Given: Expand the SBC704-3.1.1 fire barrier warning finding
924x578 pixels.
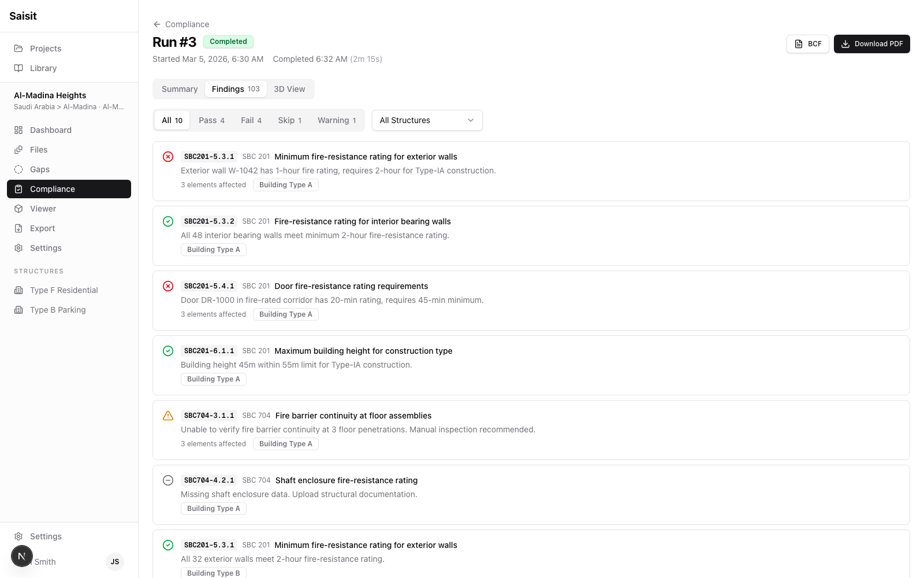Looking at the screenshot, I should pyautogui.click(x=531, y=430).
